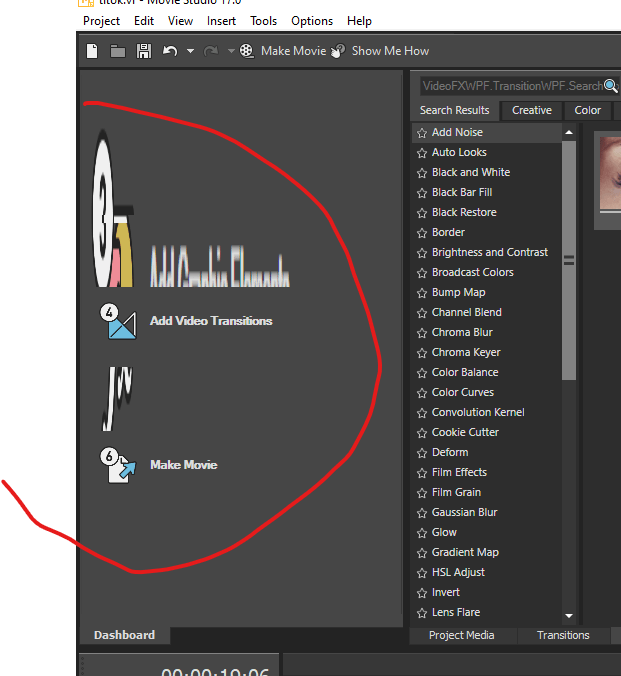The image size is (621, 676).
Task: Star the Cookie Cutter effect
Action: click(x=422, y=433)
